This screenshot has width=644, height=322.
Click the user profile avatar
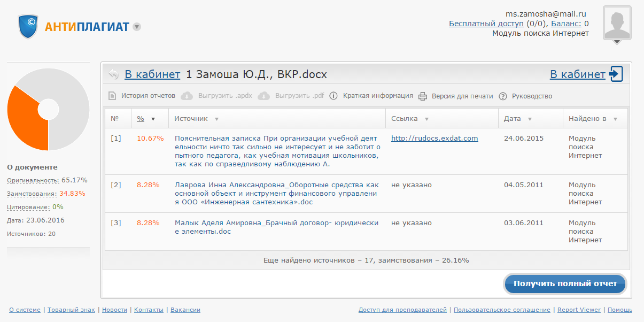pyautogui.click(x=617, y=23)
